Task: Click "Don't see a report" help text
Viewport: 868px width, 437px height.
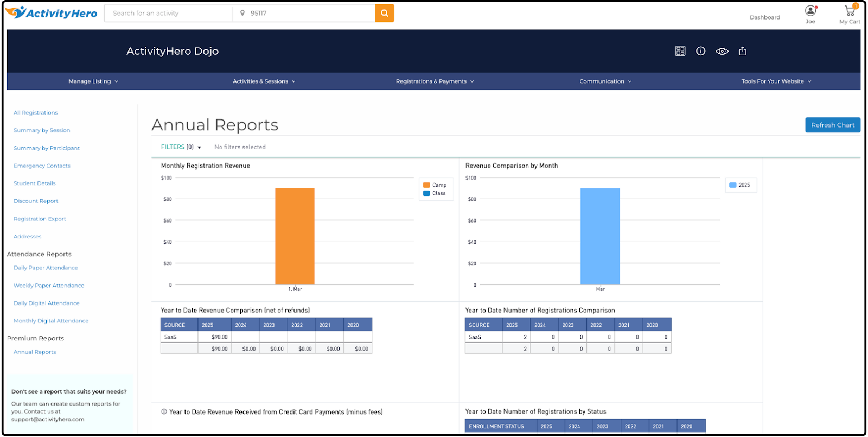Action: [x=69, y=391]
